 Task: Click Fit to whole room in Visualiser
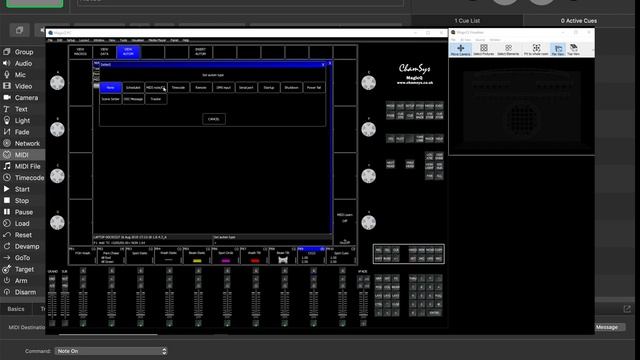(x=536, y=49)
